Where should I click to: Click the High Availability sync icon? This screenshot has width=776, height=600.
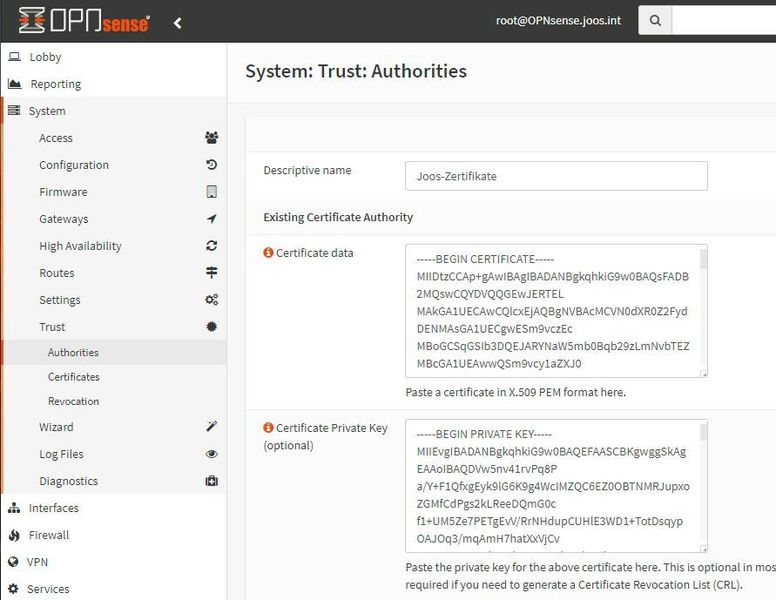211,246
